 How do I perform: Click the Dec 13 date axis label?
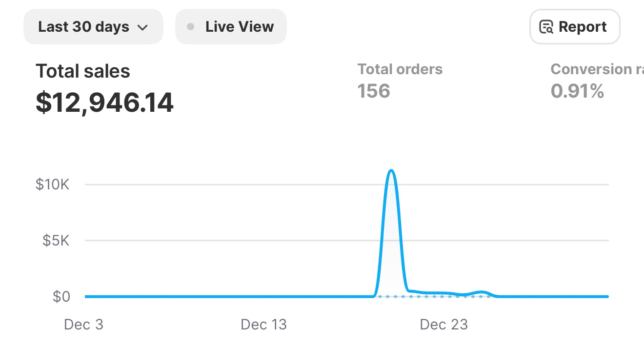coord(264,325)
